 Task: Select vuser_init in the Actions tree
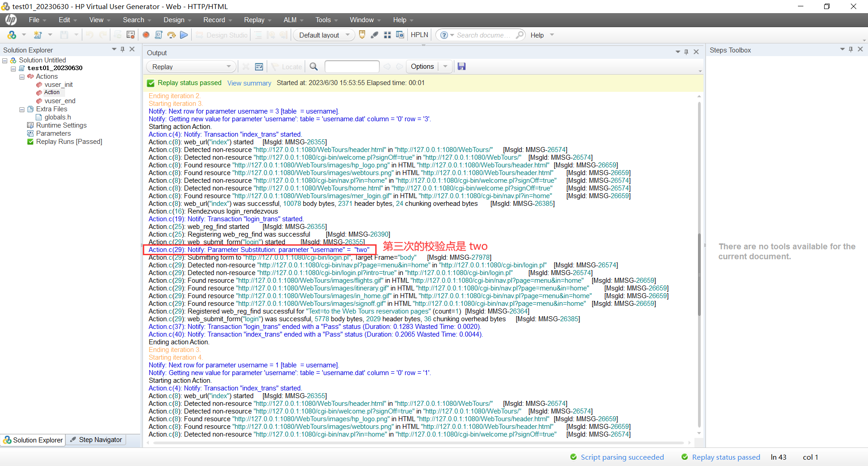coord(58,85)
